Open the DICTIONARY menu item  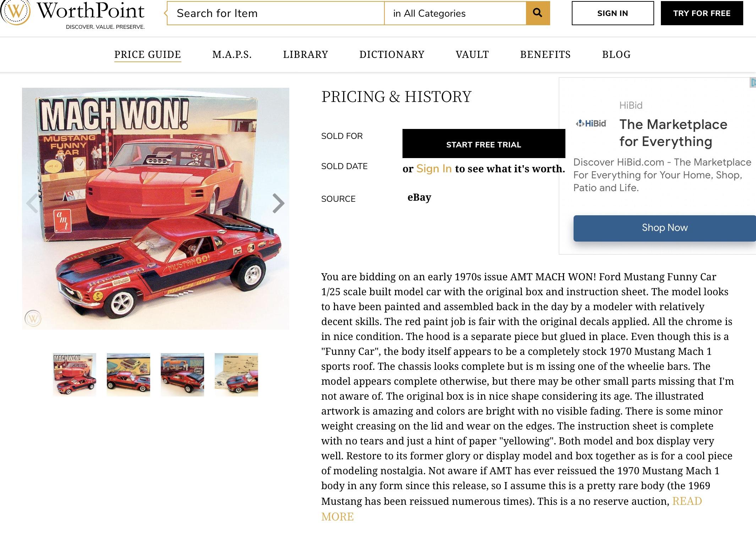coord(392,54)
